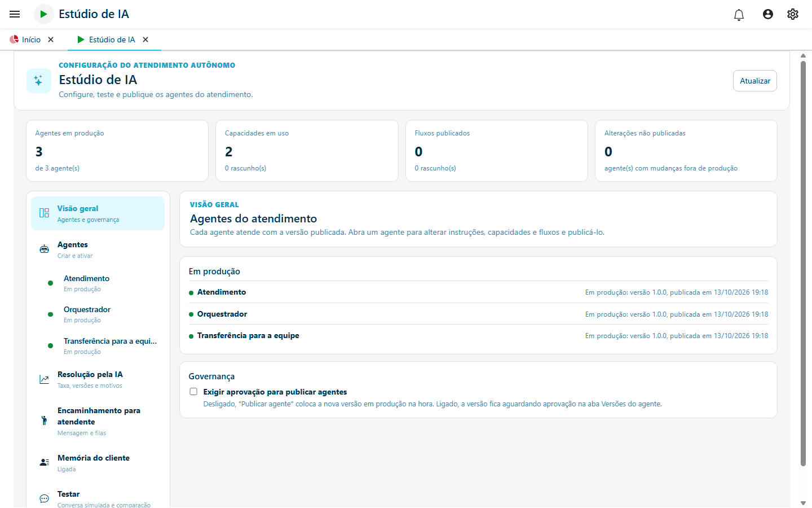Open the notifications bell
Viewport: 812px width, 508px height.
click(x=739, y=15)
